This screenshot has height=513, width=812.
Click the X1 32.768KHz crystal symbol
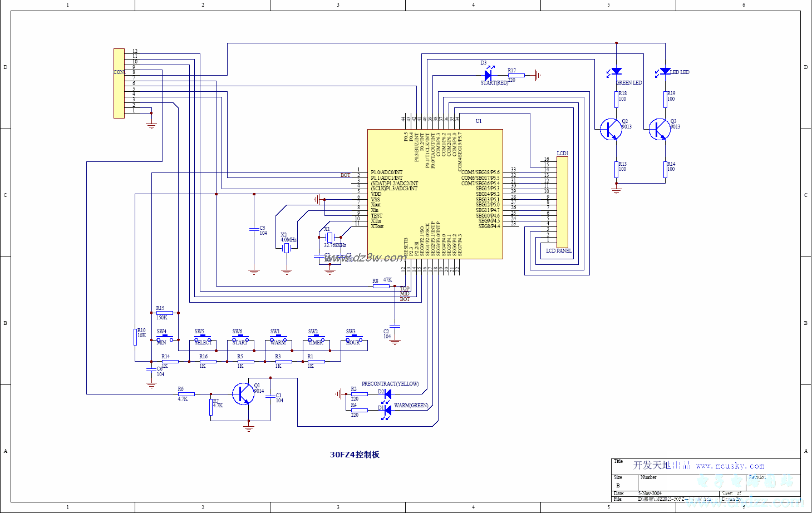pos(329,238)
